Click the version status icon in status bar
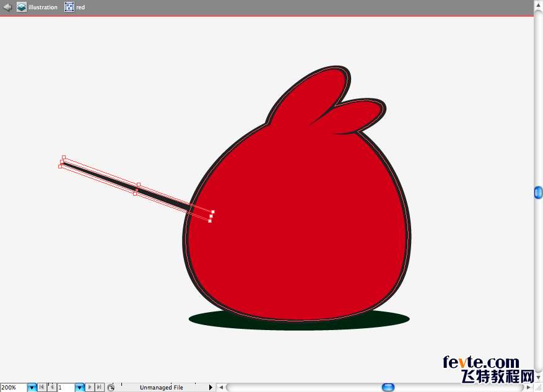 (111, 388)
